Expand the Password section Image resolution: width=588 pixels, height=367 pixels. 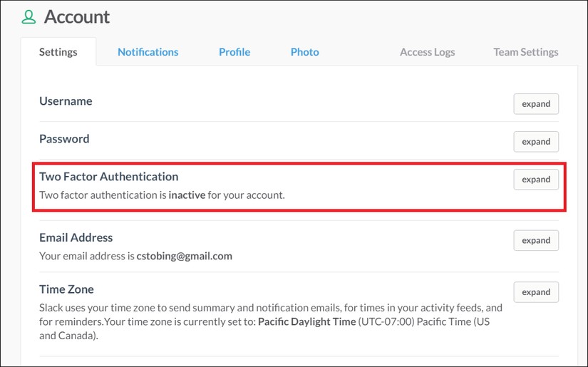pos(536,142)
